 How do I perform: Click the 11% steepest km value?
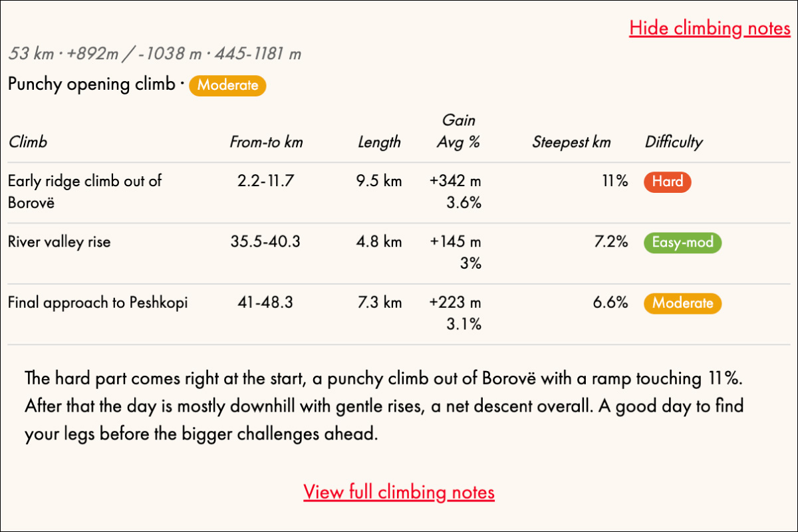615,181
